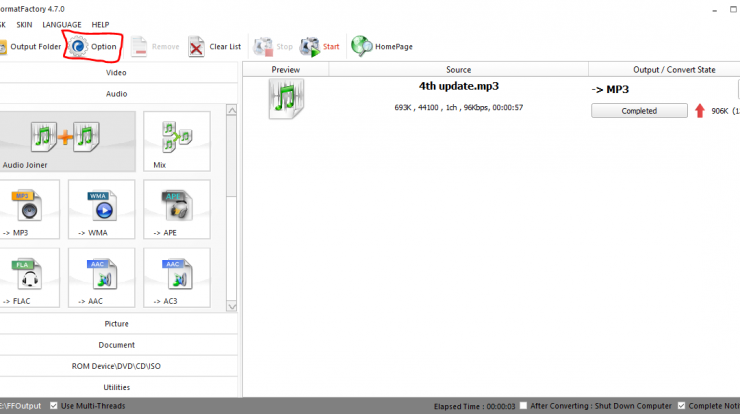This screenshot has height=414, width=740.
Task: Choose the -> MP3 converter
Action: (x=29, y=209)
